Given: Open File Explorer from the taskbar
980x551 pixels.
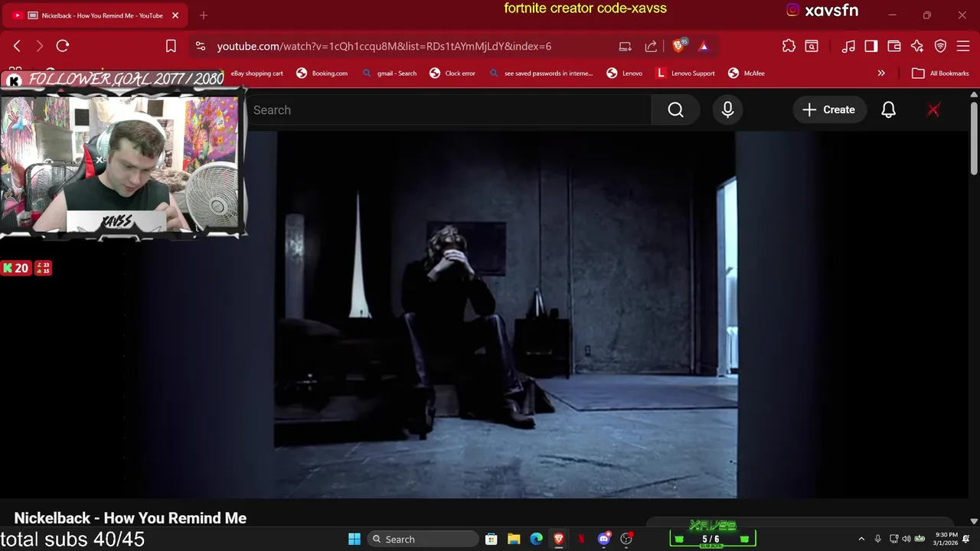Looking at the screenshot, I should click(514, 539).
